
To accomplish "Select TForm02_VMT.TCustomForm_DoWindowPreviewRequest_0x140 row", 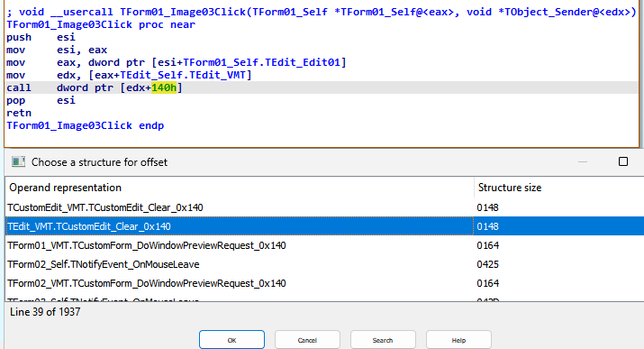I will pos(324,283).
